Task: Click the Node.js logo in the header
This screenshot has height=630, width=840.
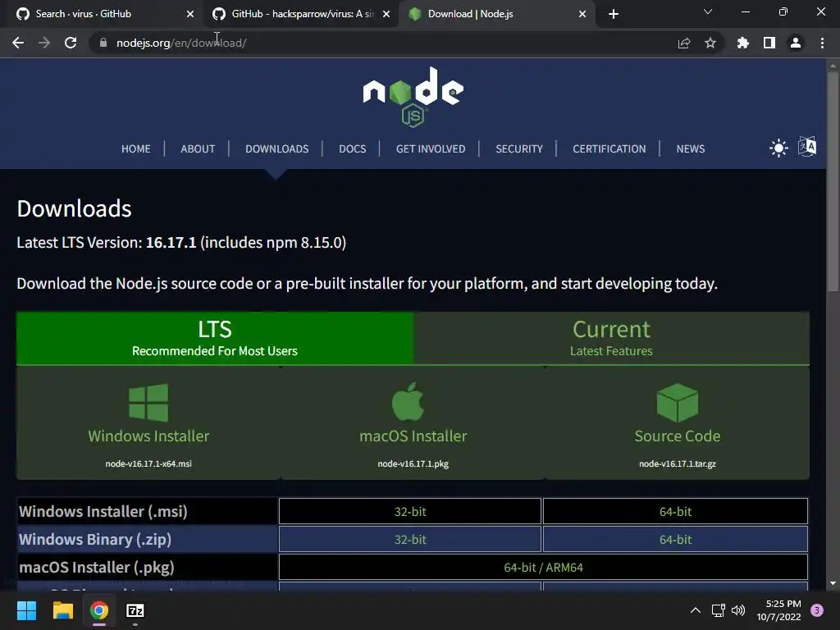Action: 413,97
